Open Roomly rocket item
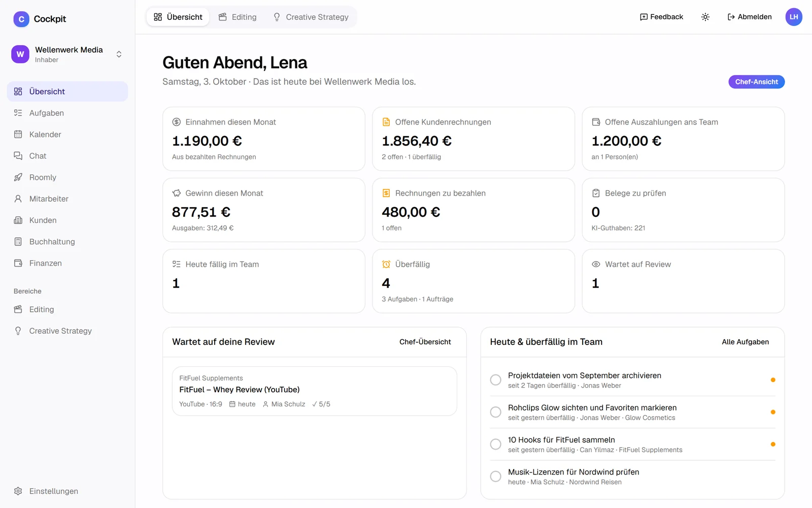812x508 pixels. 67,177
